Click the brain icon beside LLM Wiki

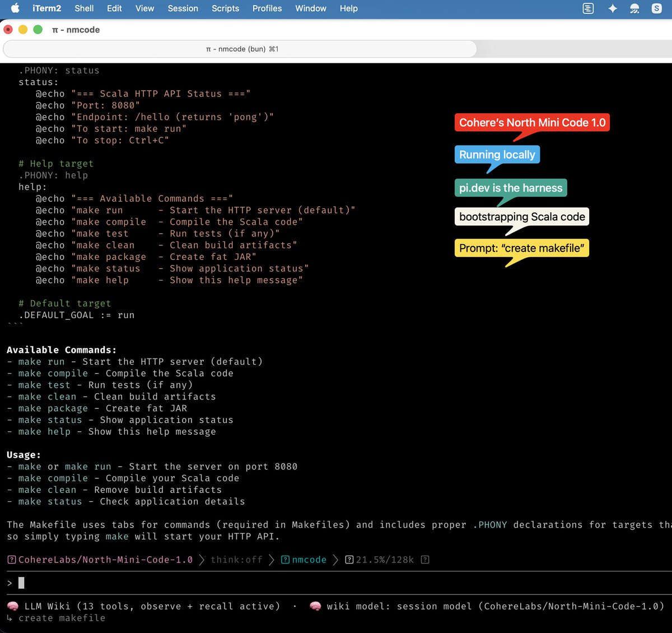pos(12,606)
